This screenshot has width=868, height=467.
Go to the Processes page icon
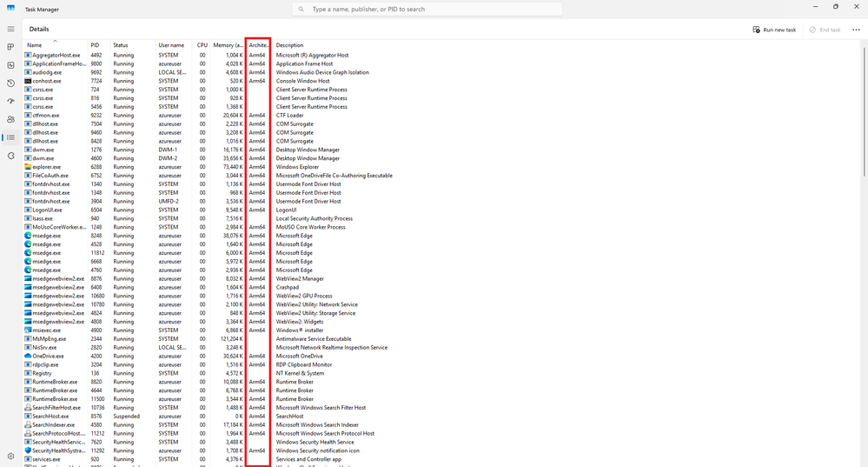10,47
